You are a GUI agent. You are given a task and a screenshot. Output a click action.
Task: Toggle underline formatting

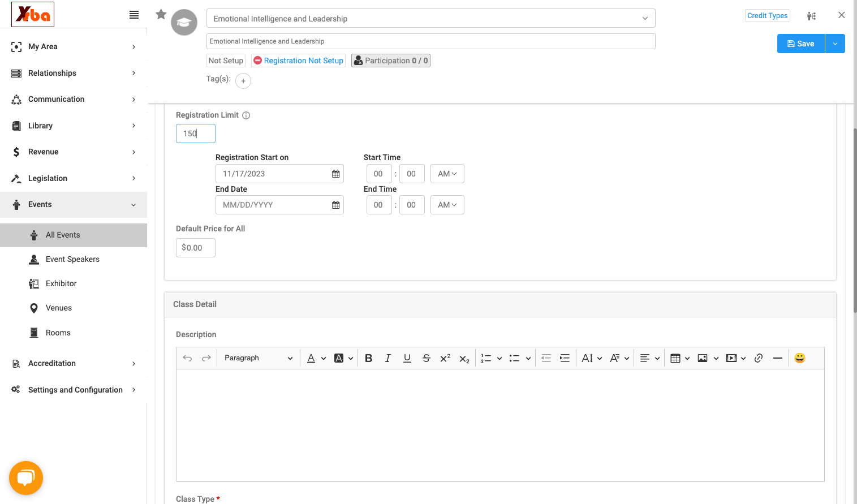coord(407,358)
